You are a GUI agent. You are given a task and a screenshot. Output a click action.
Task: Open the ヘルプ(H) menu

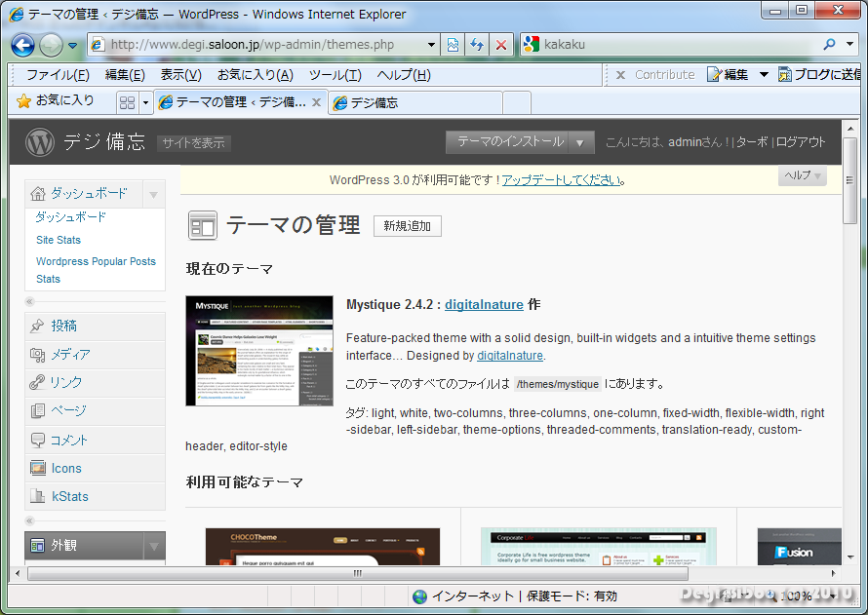[x=404, y=75]
